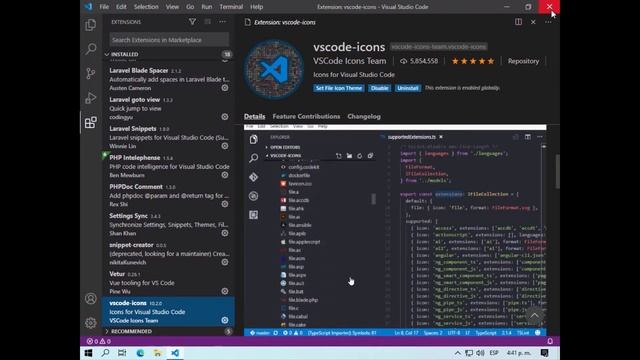
Task: Open the Go menu
Action: click(190, 7)
